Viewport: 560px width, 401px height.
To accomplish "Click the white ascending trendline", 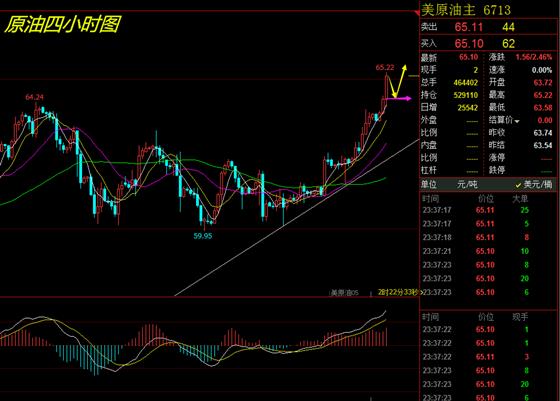I will (296, 218).
